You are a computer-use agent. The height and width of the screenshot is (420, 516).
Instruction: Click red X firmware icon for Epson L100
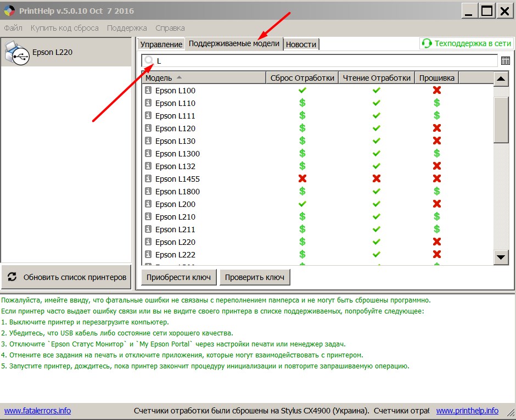coord(437,90)
